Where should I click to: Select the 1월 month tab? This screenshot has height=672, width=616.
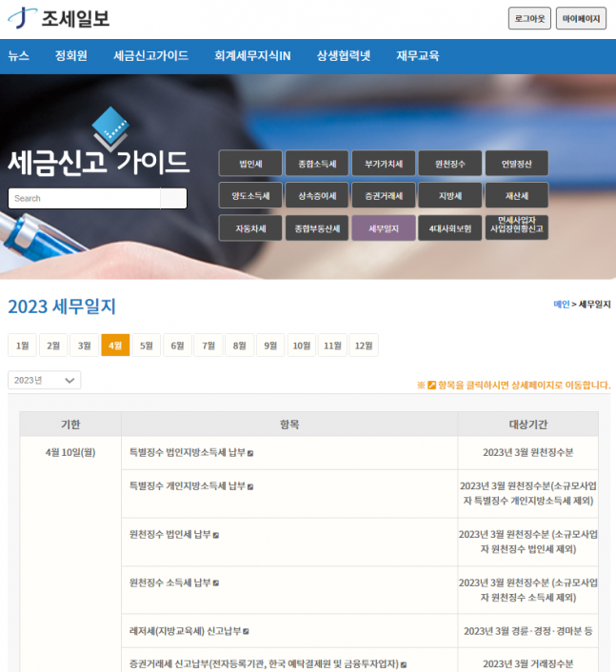pos(22,346)
